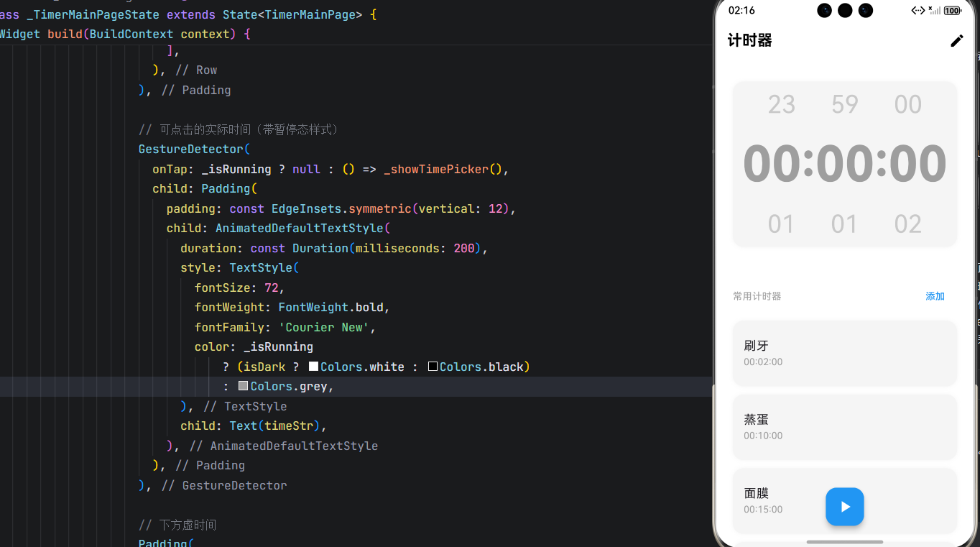Screen dimensions: 980x547
Task: Select the 蒸蛋 00:10:00 timer preset
Action: pyautogui.click(x=844, y=427)
